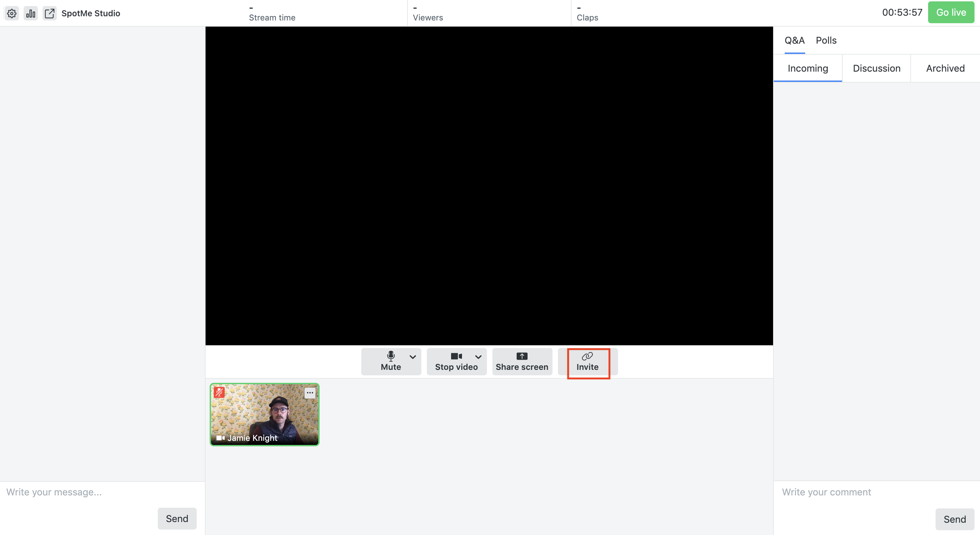The height and width of the screenshot is (535, 980).
Task: Click the red muted microphone badge on Jamie's tile
Action: pyautogui.click(x=219, y=392)
